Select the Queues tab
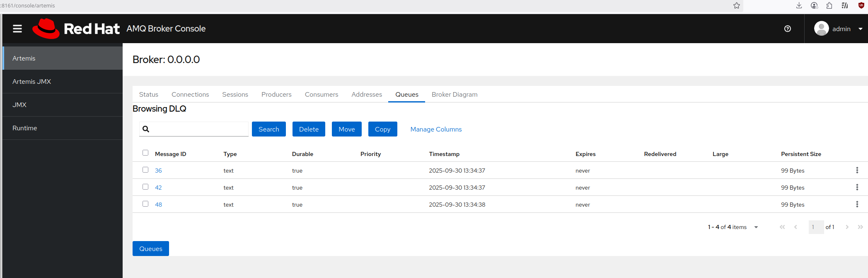This screenshot has height=278, width=868. (407, 95)
